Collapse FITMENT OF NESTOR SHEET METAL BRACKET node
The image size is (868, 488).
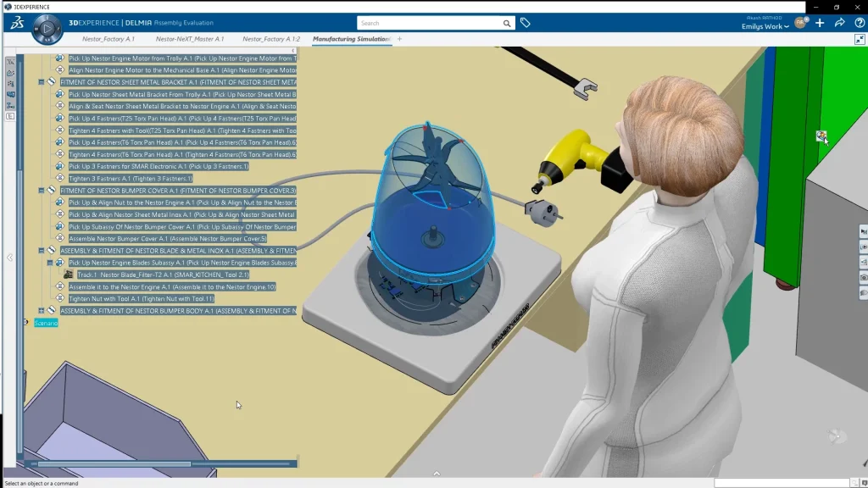pyautogui.click(x=42, y=82)
